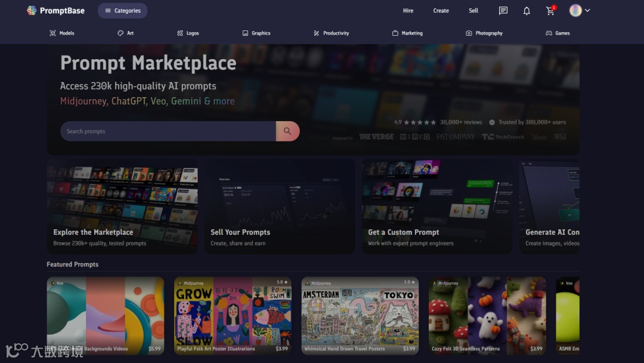Click the Midjourney badge on Cozy Felt card
The height and width of the screenshot is (363, 644).
445,283
